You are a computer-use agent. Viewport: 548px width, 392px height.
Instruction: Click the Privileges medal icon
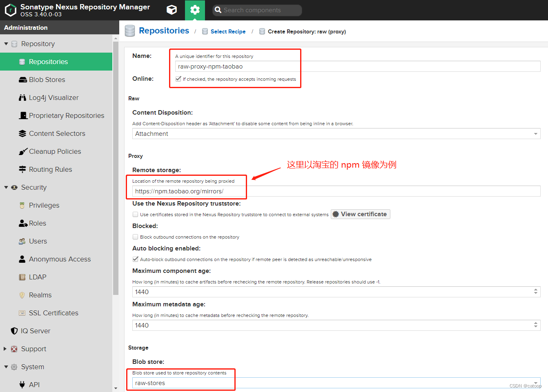22,205
